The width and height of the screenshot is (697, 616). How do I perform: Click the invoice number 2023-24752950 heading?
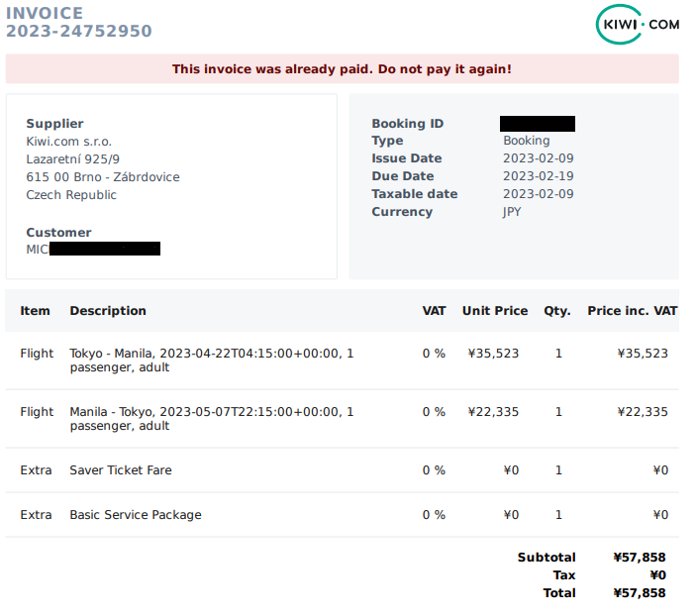pos(78,31)
